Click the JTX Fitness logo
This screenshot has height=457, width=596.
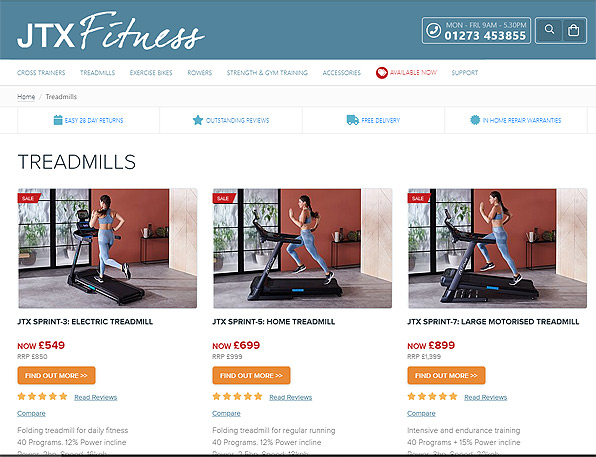click(x=111, y=31)
